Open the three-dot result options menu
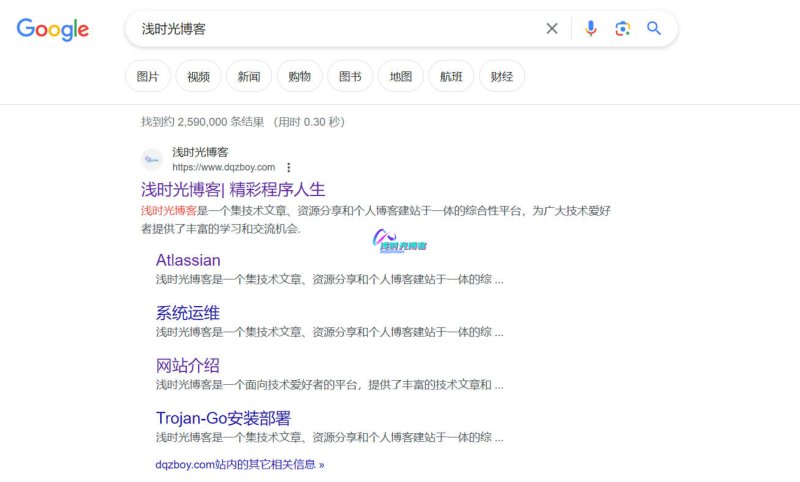This screenshot has height=482, width=800. point(289,167)
